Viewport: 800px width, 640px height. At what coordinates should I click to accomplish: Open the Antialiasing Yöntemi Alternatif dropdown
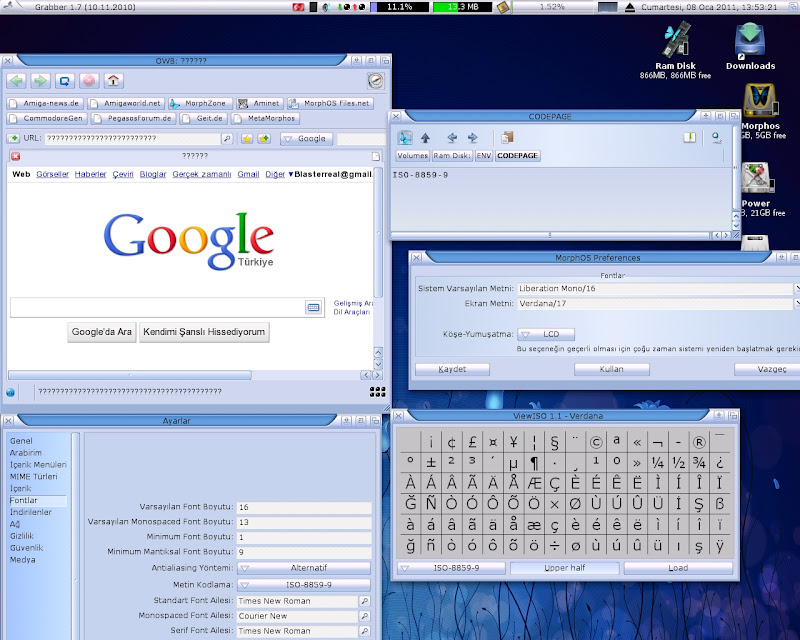click(x=304, y=568)
